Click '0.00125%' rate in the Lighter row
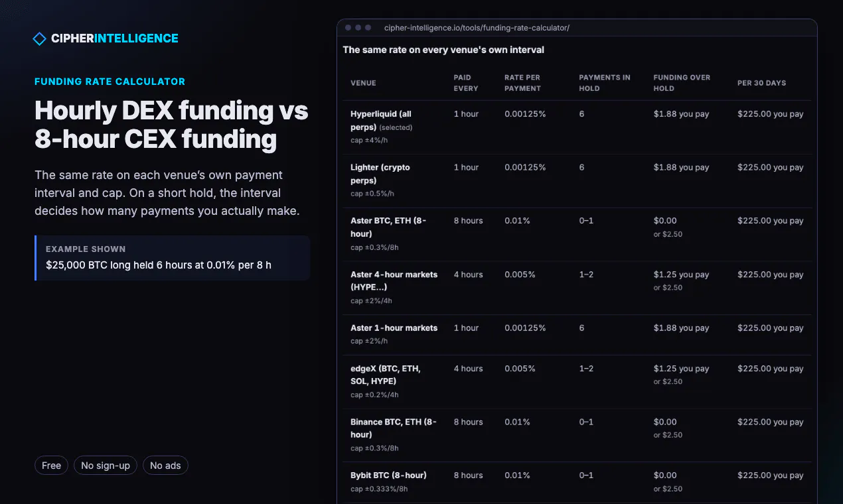Screen dimensions: 843x504 point(525,168)
